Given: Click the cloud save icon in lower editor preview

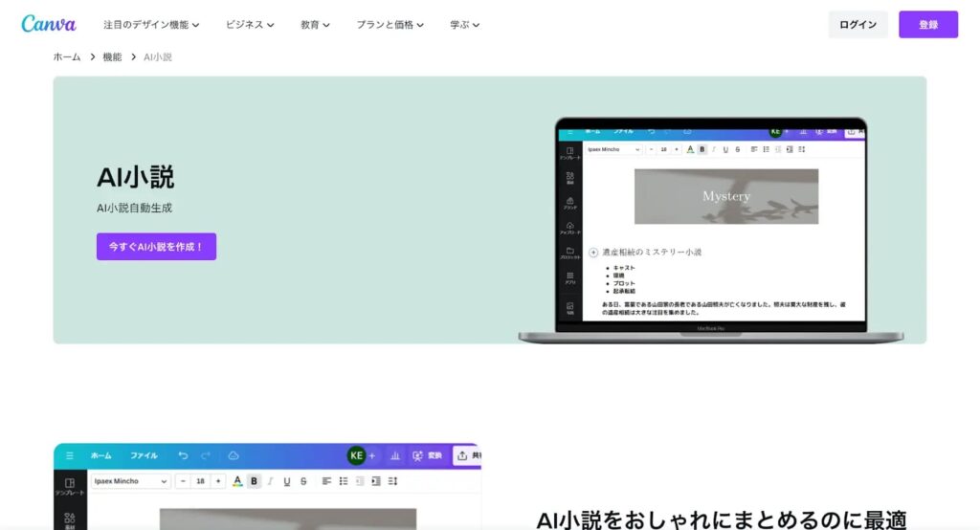Looking at the screenshot, I should point(234,455).
